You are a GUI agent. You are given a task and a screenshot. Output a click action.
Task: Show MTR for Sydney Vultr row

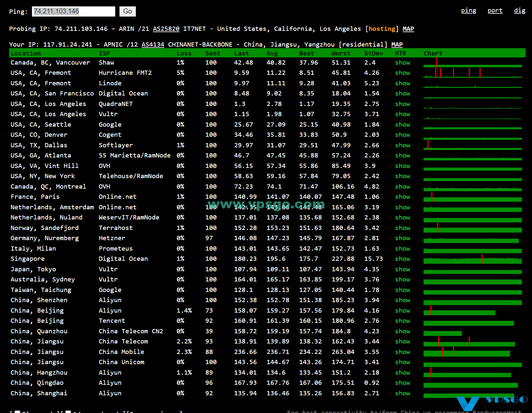403,279
